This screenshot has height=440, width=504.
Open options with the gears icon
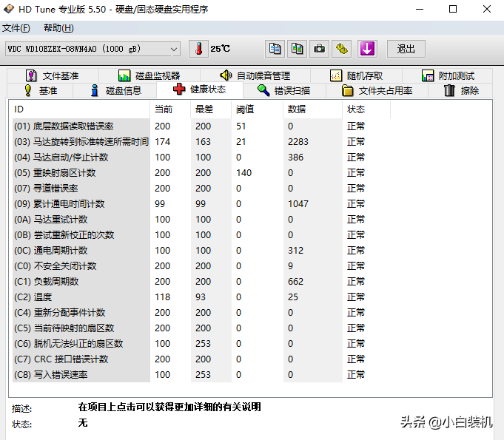click(x=341, y=49)
